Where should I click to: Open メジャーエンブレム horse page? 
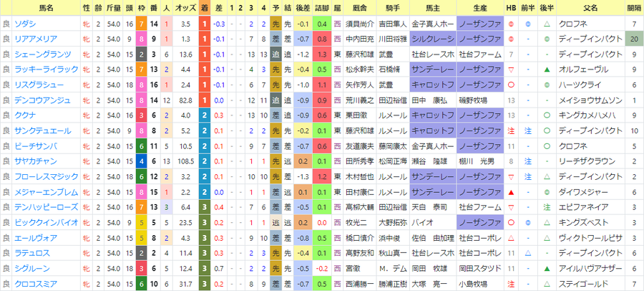tap(46, 192)
